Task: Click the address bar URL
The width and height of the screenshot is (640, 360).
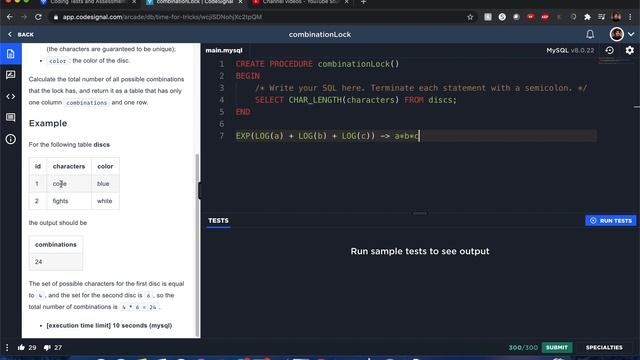Action: (162, 17)
